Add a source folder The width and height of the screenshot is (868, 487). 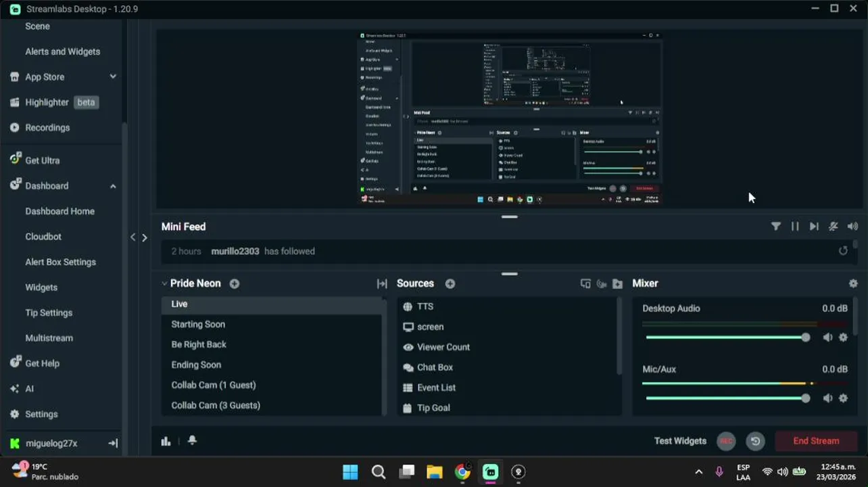tap(617, 283)
